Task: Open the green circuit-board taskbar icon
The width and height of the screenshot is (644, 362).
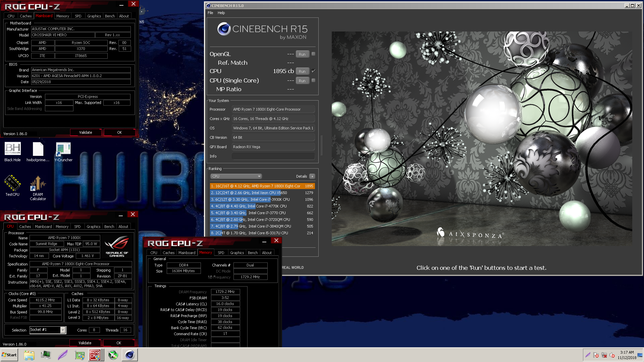Action: [x=79, y=355]
